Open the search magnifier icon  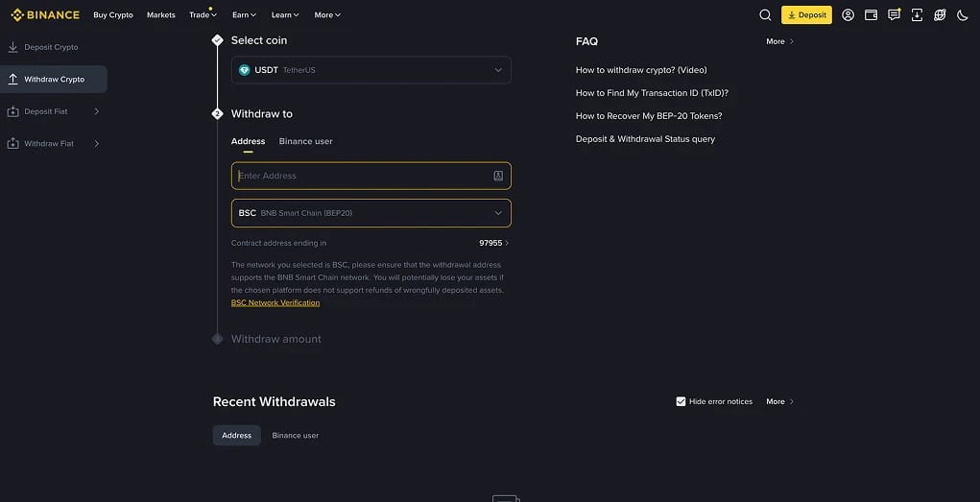point(765,15)
